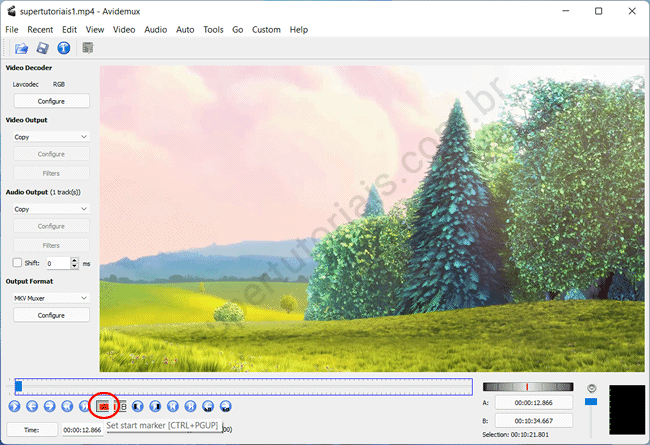This screenshot has width=650, height=445.
Task: Click the current time input field
Action: 83,429
